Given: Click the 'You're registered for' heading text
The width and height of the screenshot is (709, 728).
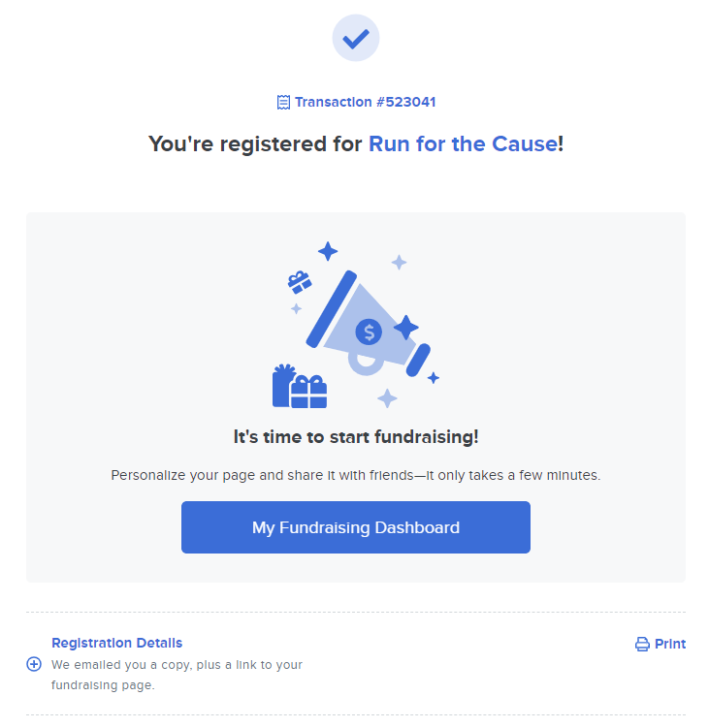Looking at the screenshot, I should coord(255,143).
